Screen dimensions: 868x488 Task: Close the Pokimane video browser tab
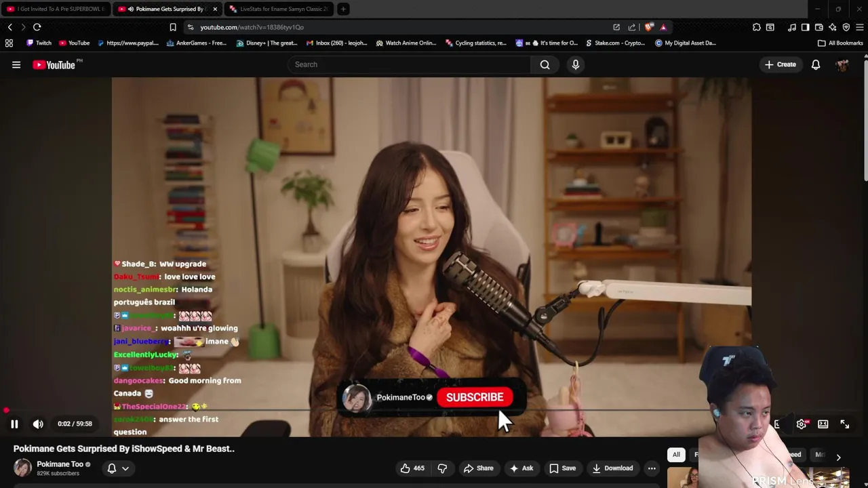click(215, 9)
